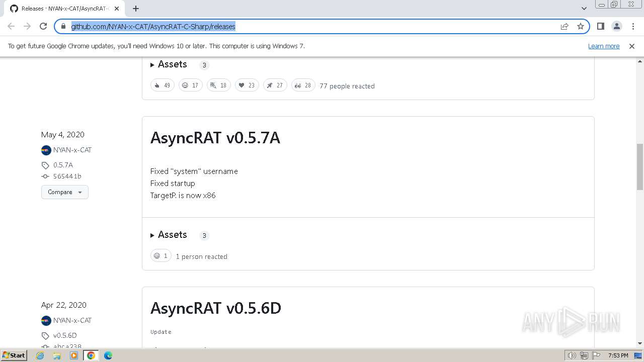Click the rocket reaction with 27
This screenshot has width=644, height=362.
point(275,85)
